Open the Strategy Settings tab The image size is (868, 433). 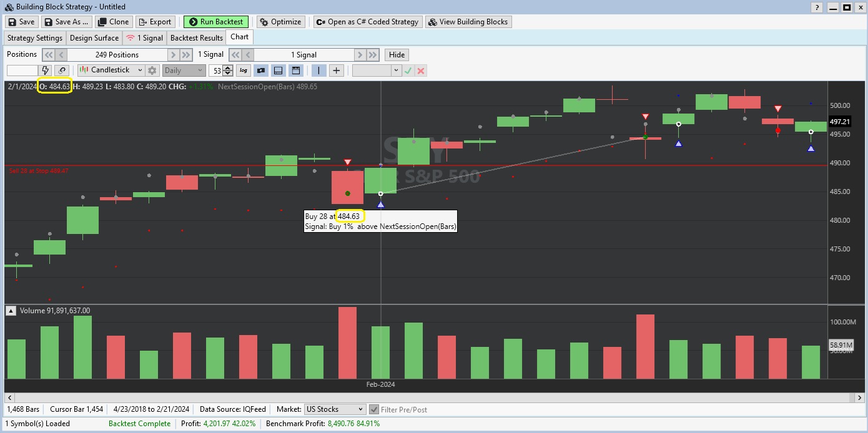coord(35,38)
